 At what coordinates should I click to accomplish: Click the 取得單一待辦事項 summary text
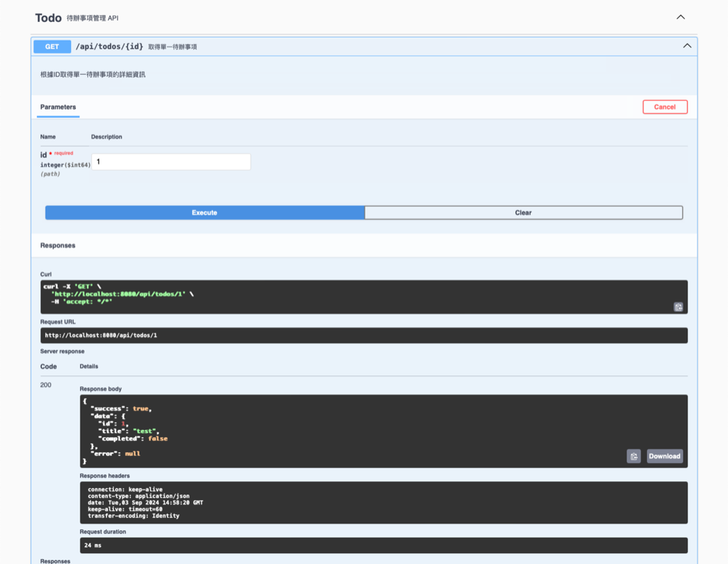pos(173,47)
